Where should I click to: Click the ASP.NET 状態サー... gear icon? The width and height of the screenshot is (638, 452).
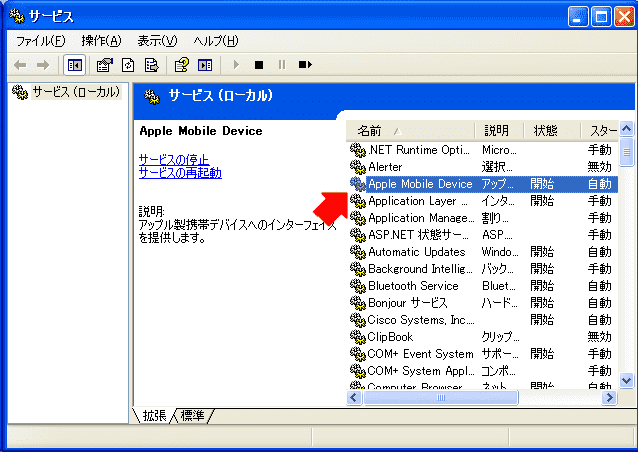[358, 235]
